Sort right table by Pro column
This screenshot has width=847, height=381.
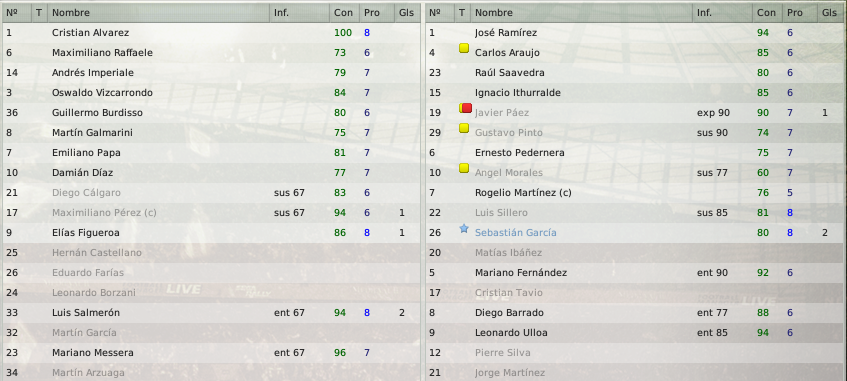(795, 12)
